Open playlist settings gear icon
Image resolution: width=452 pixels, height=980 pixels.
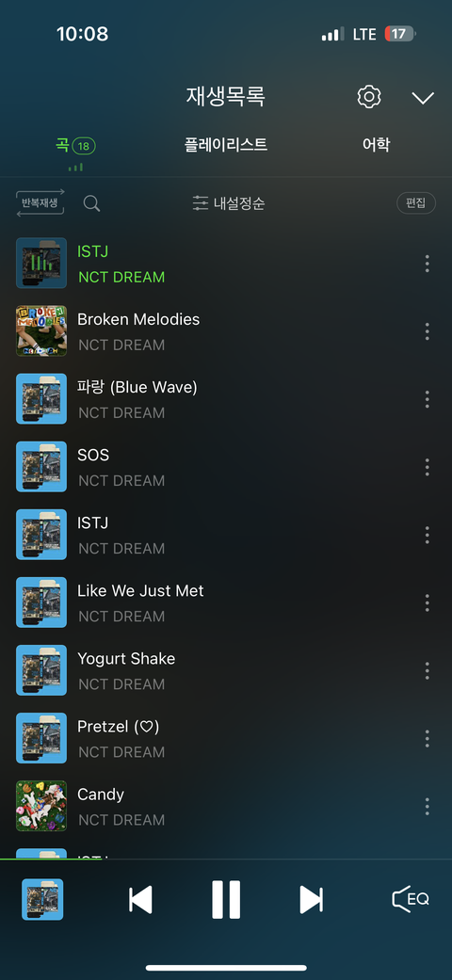tap(369, 97)
